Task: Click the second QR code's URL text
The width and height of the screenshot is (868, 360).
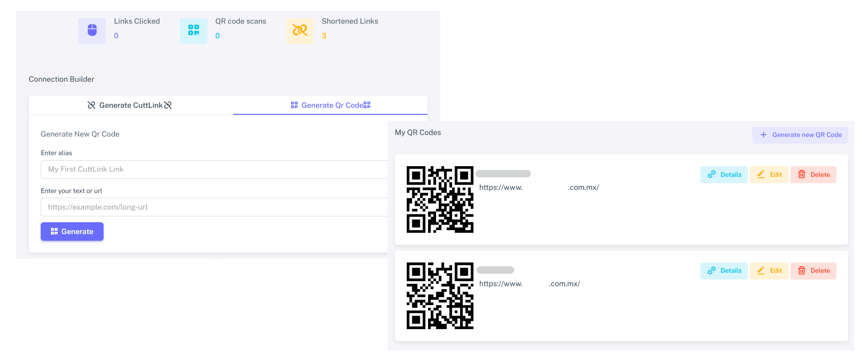Action: (x=530, y=284)
